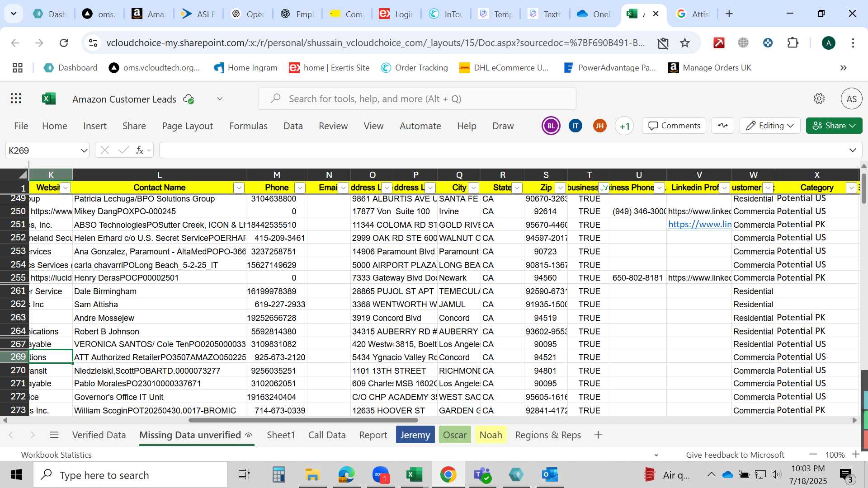
Task: Open the Phone column filter dropdown
Action: pyautogui.click(x=300, y=188)
